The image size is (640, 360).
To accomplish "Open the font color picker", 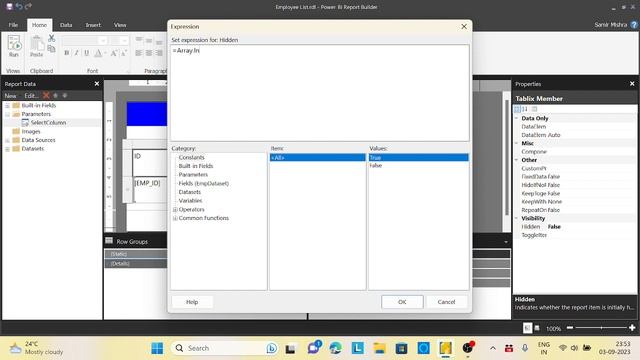I will [99, 53].
